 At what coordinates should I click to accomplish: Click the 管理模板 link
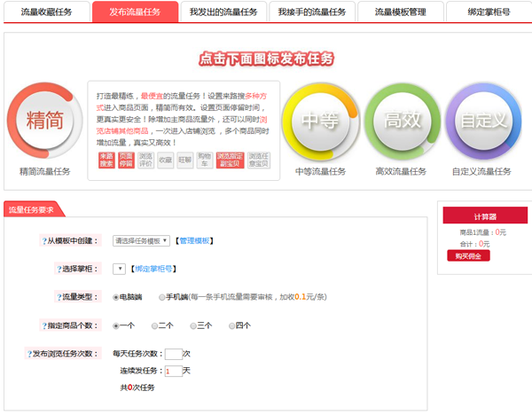194,241
